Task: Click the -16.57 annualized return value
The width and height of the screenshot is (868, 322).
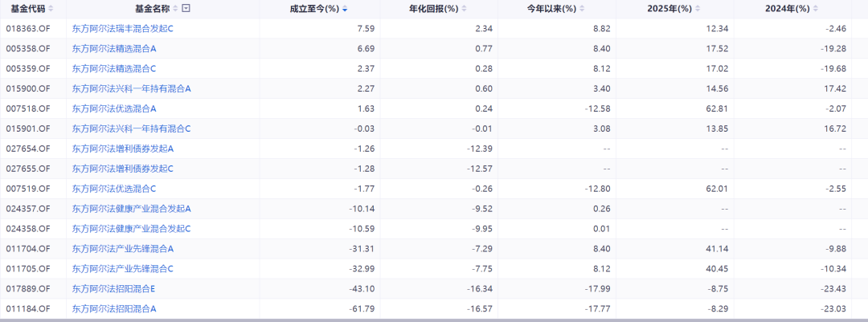Action: [x=479, y=308]
